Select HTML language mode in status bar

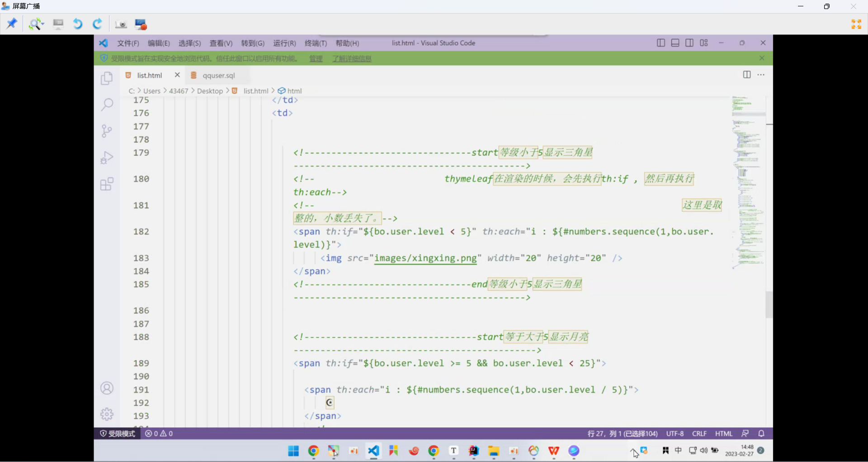[x=723, y=433]
